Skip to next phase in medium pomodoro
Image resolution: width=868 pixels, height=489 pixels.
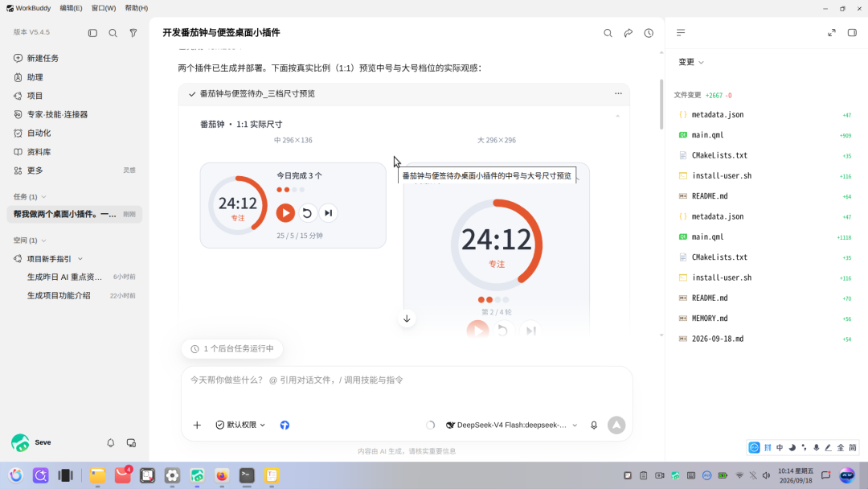pos(328,213)
